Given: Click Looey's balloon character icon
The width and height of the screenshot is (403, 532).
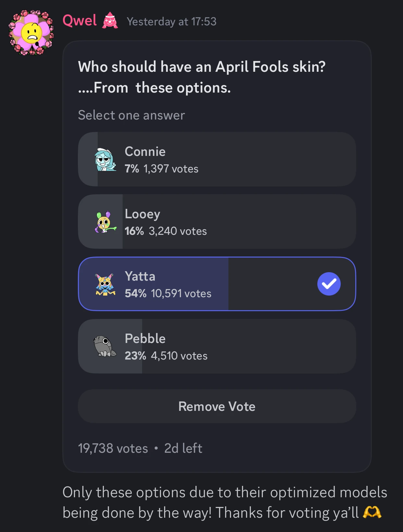Looking at the screenshot, I should pyautogui.click(x=104, y=222).
